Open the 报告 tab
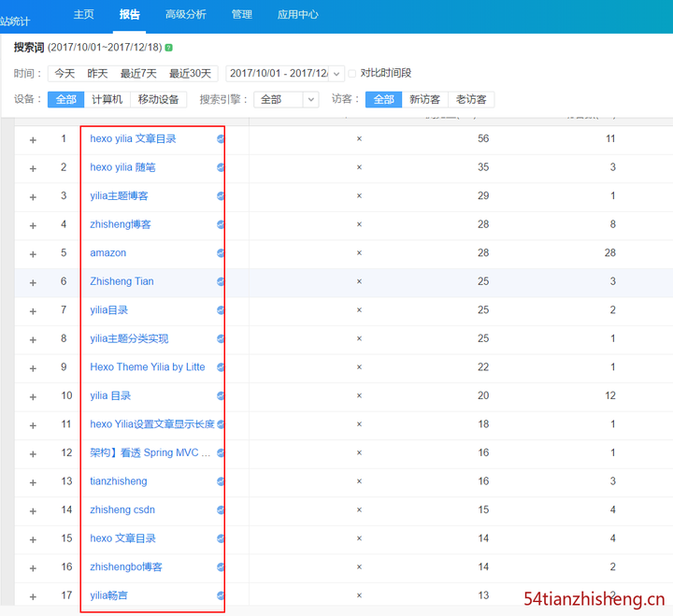Screen dimensions: 673x616 point(130,15)
